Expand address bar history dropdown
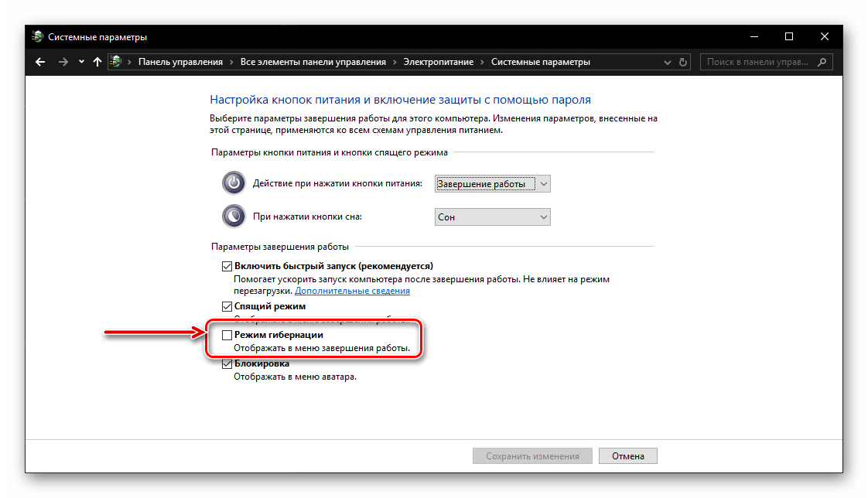 pos(667,63)
